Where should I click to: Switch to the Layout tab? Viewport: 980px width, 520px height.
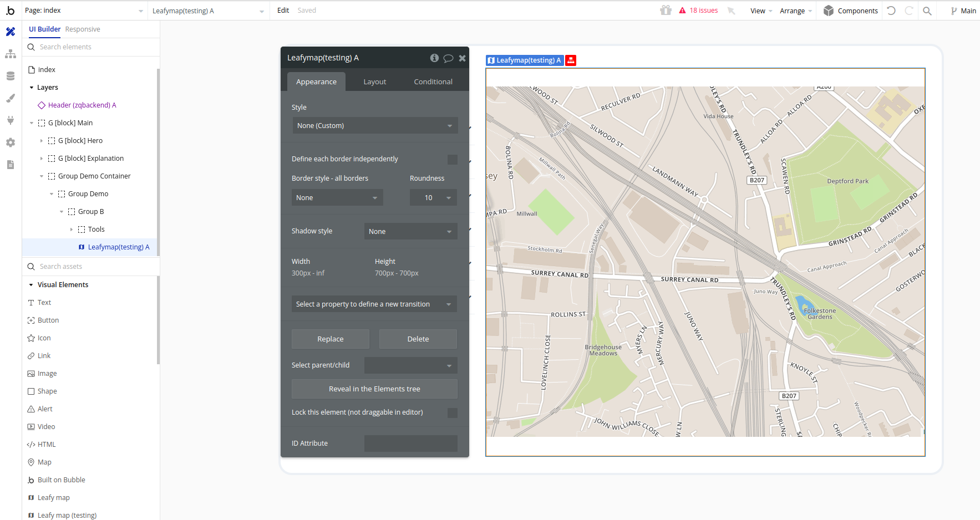(x=375, y=81)
